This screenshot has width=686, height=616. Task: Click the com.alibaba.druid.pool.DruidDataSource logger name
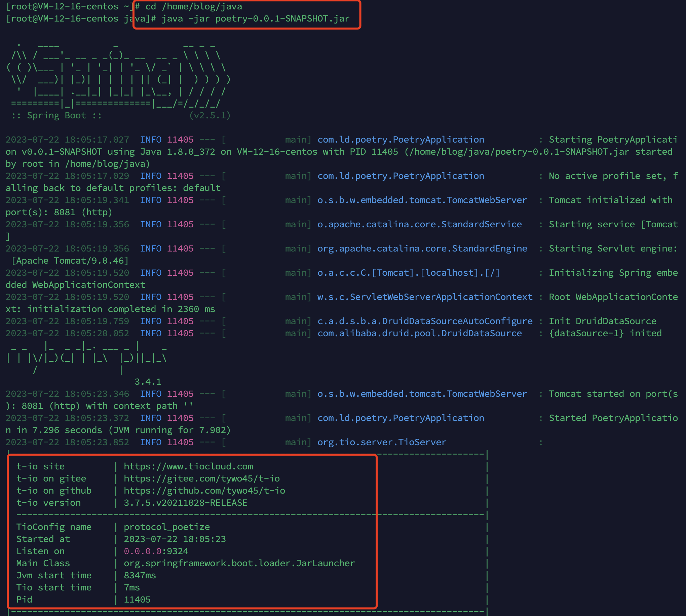coord(419,333)
